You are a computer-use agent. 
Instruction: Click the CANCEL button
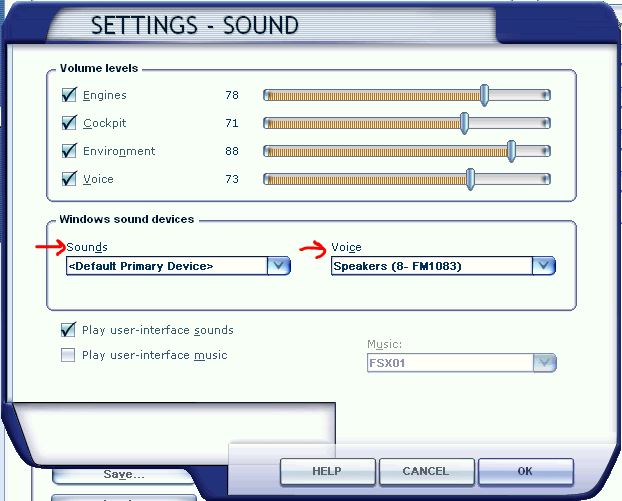426,472
